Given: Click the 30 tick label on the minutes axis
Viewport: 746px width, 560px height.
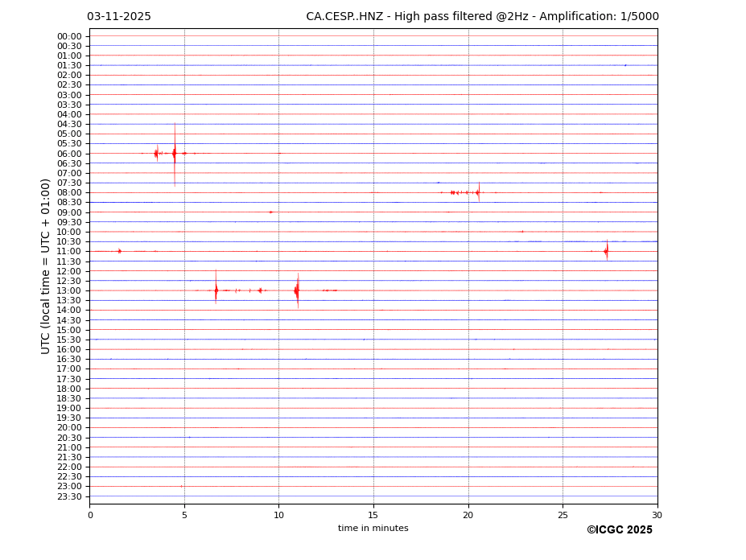Looking at the screenshot, I should 657,515.
